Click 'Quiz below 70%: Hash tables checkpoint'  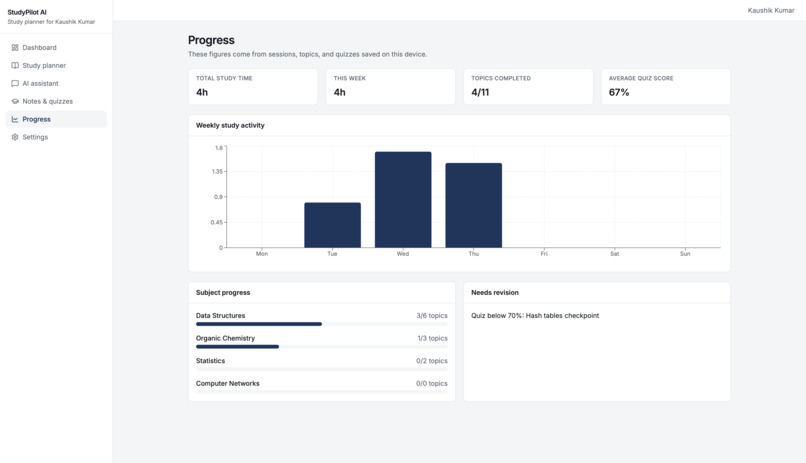(x=535, y=316)
